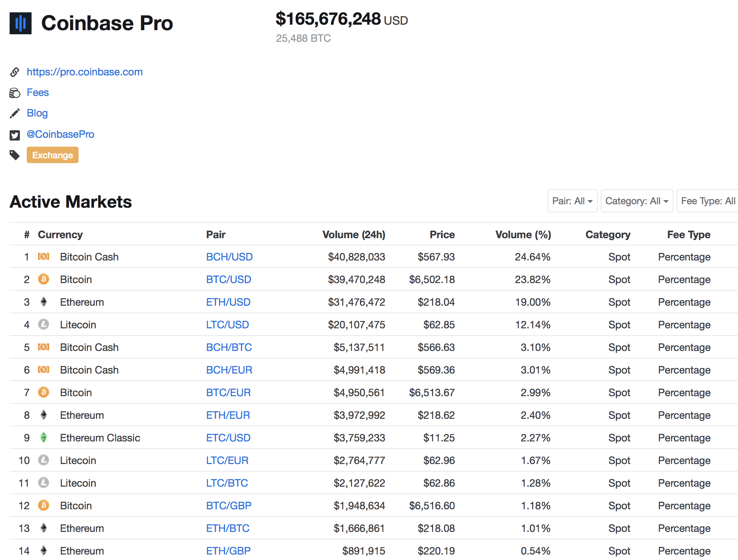Click the Twitter icon beside @CoinbasePro
The image size is (738, 560).
point(15,135)
